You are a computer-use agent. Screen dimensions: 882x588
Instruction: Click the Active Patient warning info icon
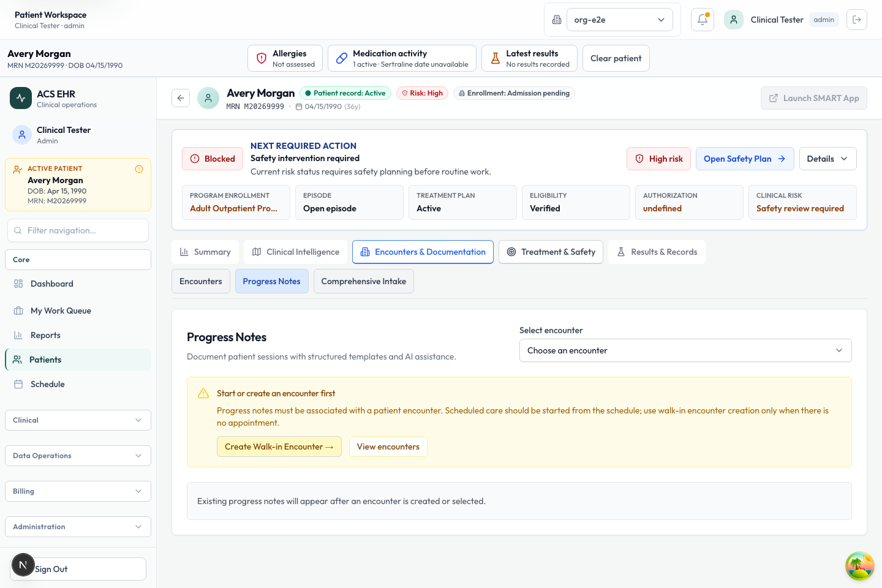pos(139,169)
